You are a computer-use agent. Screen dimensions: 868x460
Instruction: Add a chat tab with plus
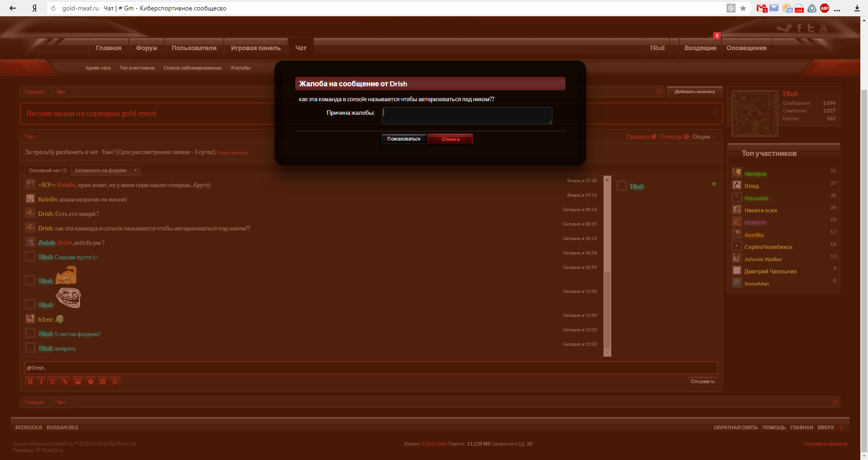click(x=136, y=170)
